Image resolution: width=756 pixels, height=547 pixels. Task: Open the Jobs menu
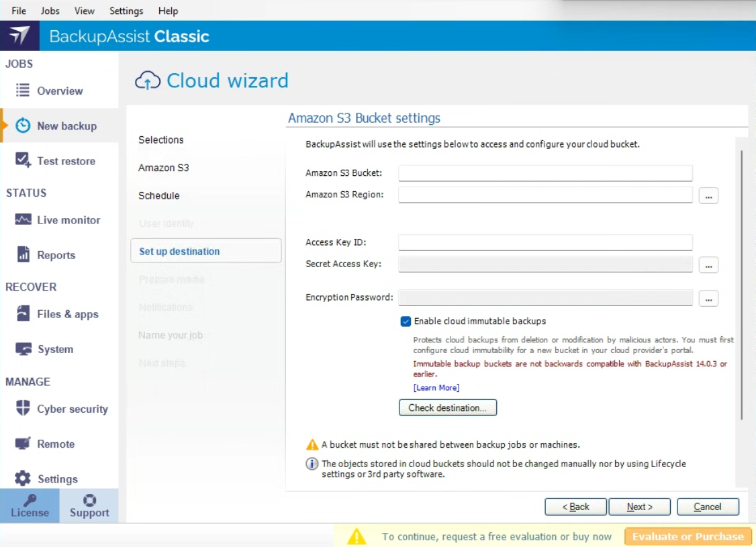click(50, 11)
